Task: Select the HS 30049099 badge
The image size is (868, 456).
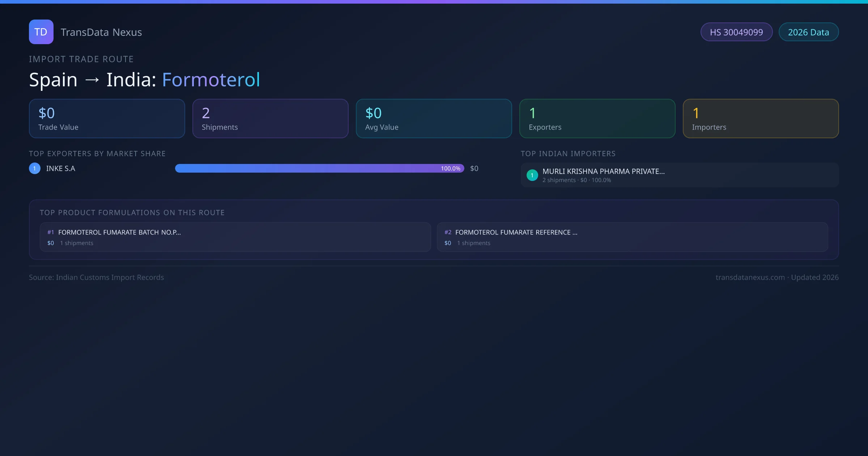Action: click(736, 32)
